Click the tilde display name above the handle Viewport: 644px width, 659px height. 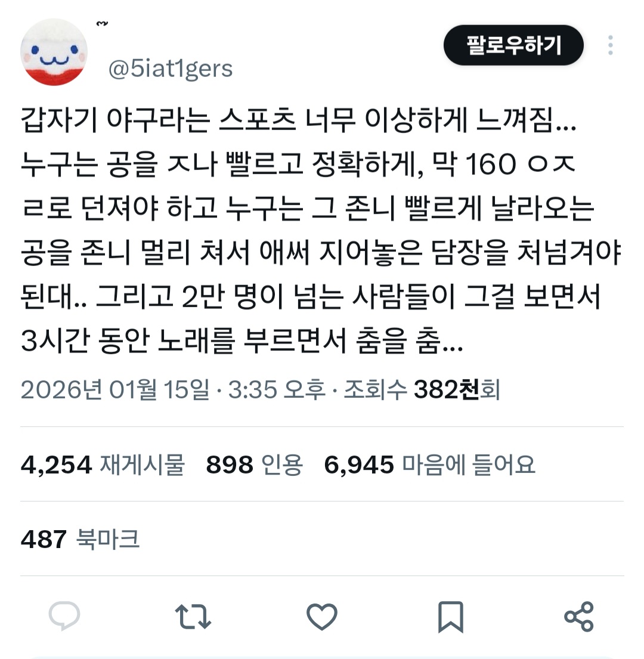click(102, 23)
